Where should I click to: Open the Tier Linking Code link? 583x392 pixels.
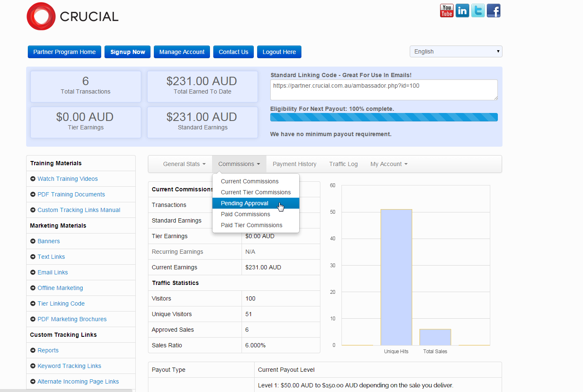point(61,303)
